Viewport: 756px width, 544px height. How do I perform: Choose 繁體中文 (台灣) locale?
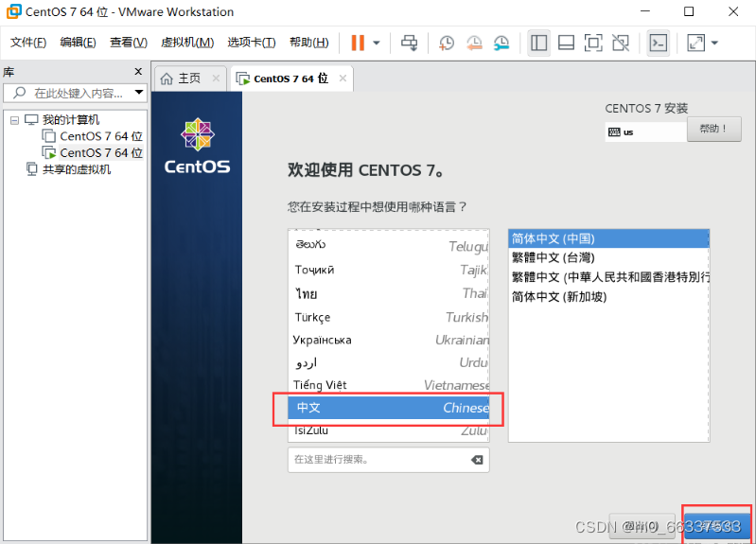tap(608, 257)
